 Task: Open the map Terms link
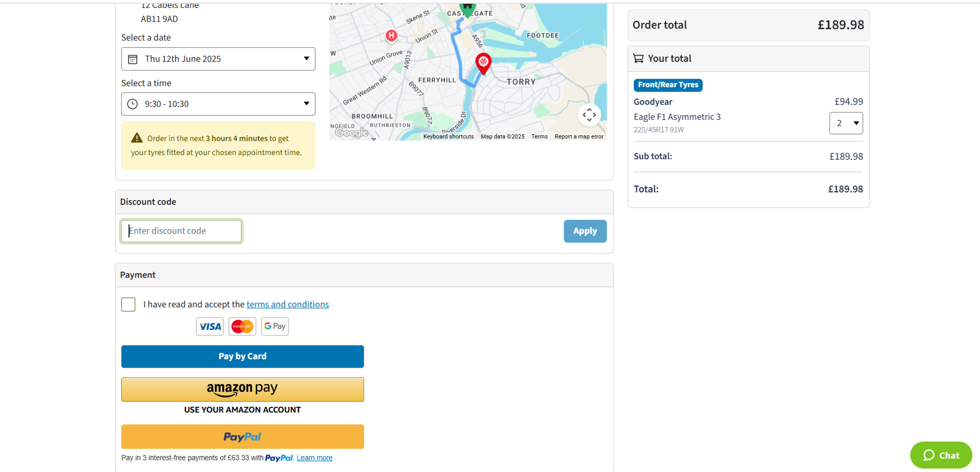click(x=539, y=136)
